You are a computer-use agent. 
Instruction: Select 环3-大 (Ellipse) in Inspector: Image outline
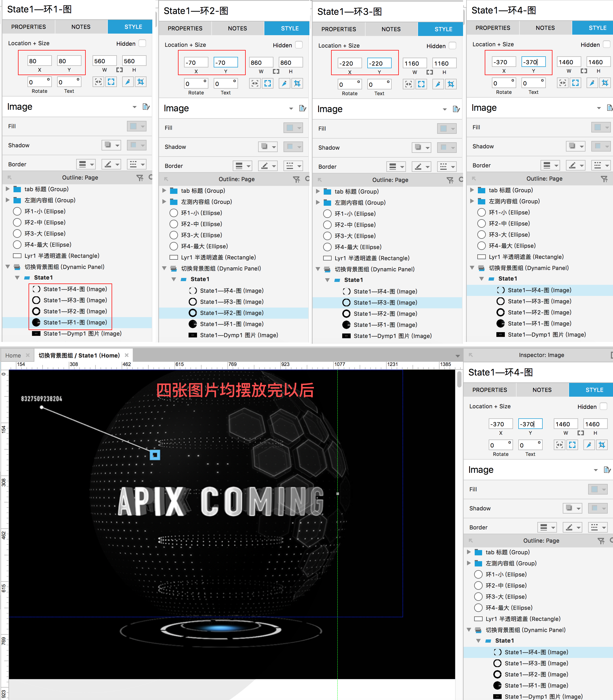(x=506, y=597)
